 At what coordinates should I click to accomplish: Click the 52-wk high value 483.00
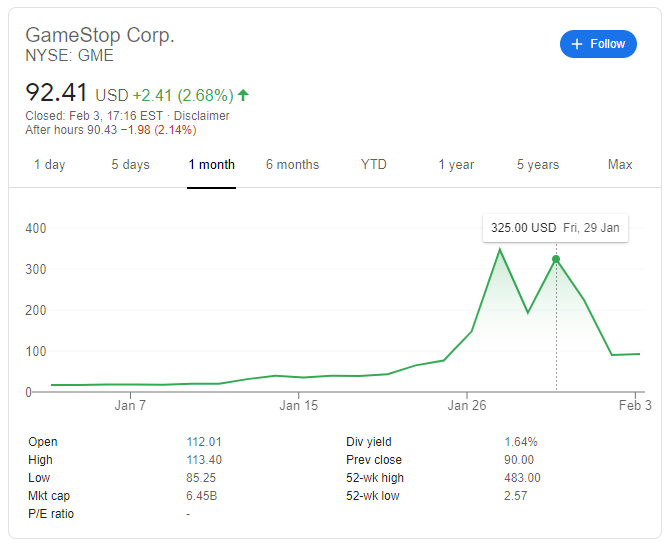tap(522, 478)
